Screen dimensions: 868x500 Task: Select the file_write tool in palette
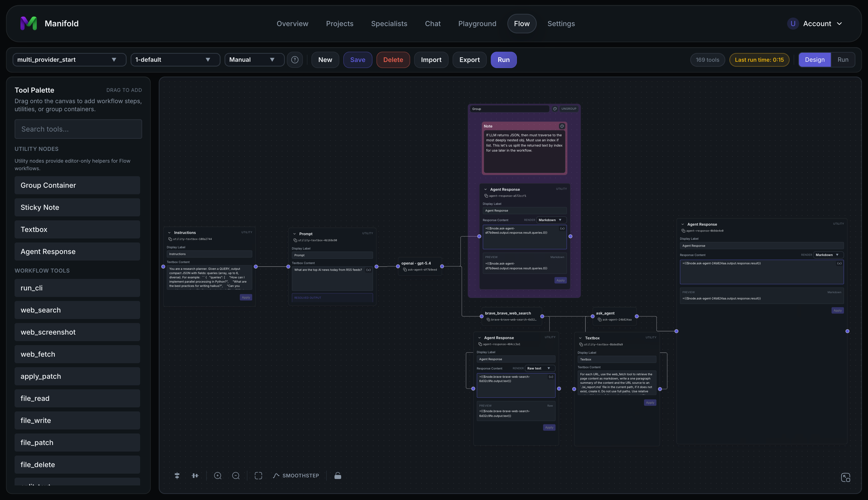pos(77,420)
